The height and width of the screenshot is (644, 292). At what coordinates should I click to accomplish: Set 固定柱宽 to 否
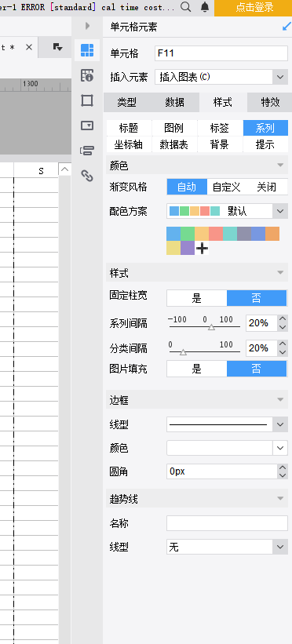coord(257,298)
